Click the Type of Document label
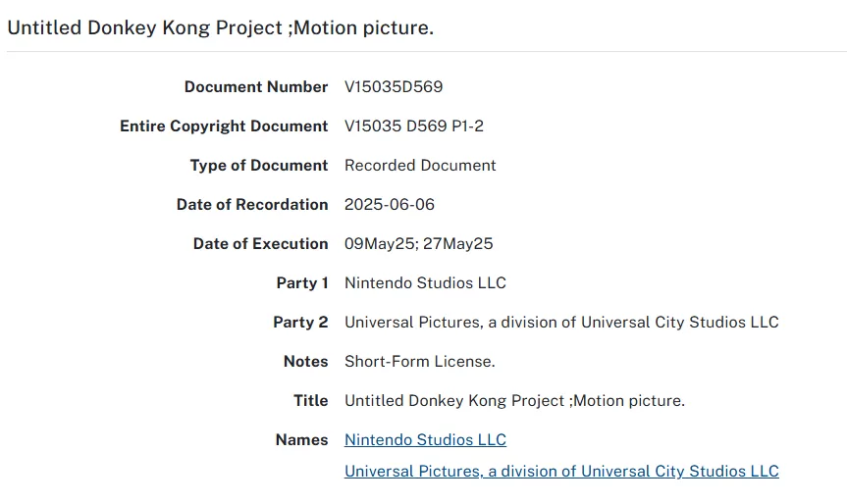This screenshot has height=504, width=847. coord(259,166)
